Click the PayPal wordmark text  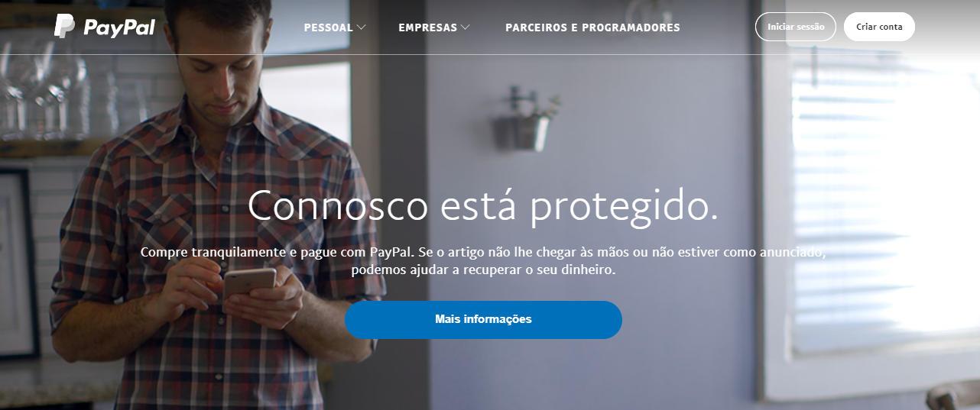(118, 27)
